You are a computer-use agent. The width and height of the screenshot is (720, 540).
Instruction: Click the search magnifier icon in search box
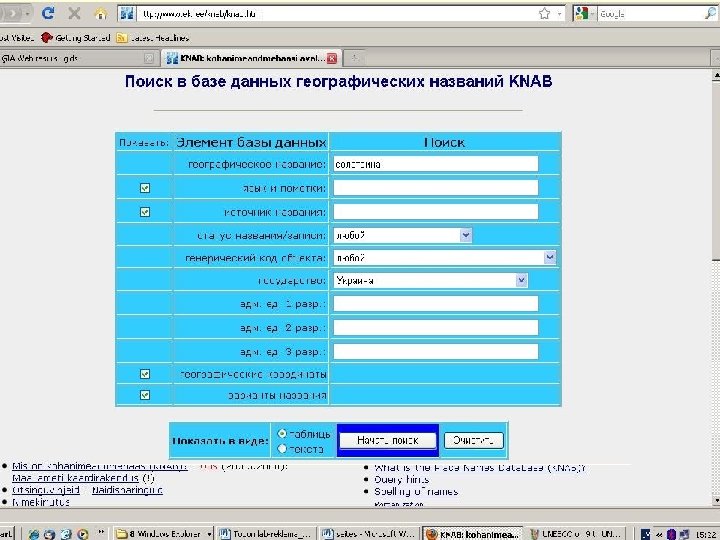[x=710, y=14]
